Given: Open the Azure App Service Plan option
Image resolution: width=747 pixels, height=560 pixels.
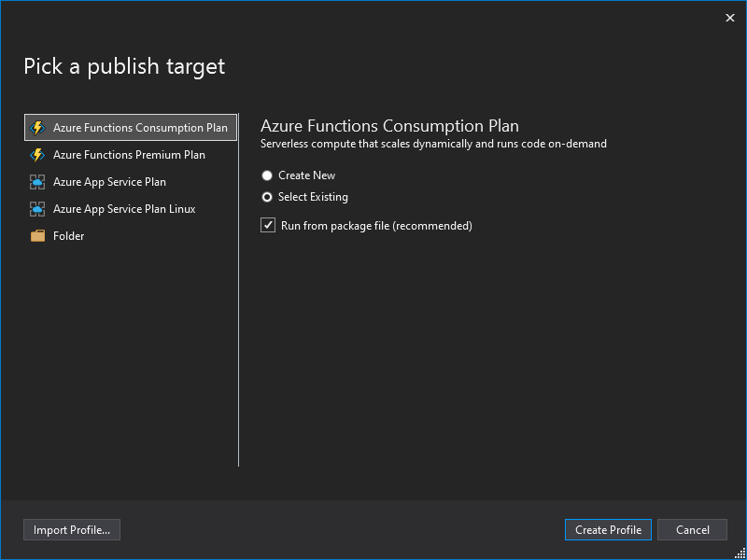Looking at the screenshot, I should pyautogui.click(x=109, y=182).
